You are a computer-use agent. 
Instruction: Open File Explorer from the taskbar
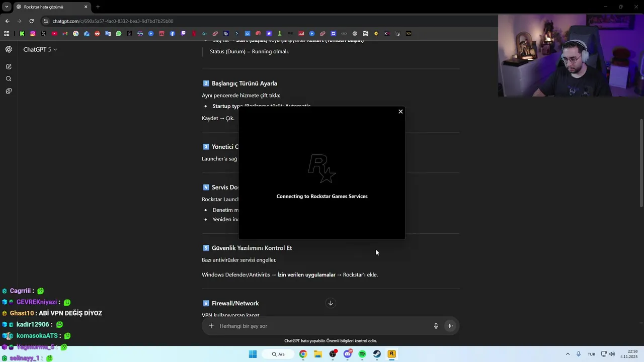coord(318,354)
